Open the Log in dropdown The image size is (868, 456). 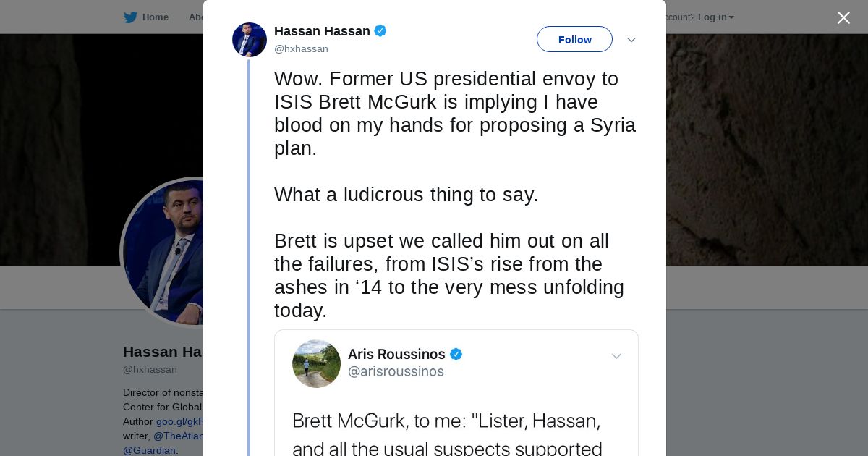click(715, 17)
